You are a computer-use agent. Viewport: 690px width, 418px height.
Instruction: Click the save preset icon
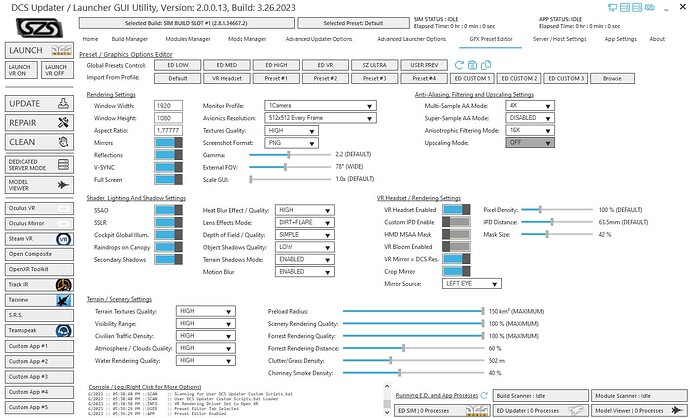(x=472, y=65)
